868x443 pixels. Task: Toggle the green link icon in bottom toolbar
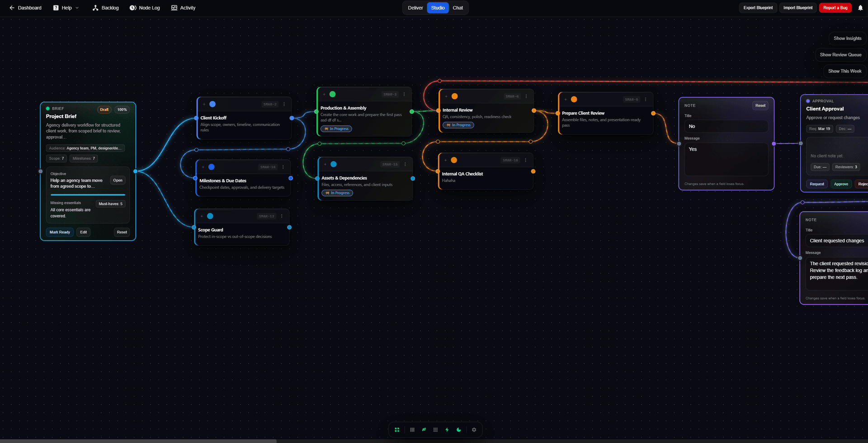coord(424,430)
